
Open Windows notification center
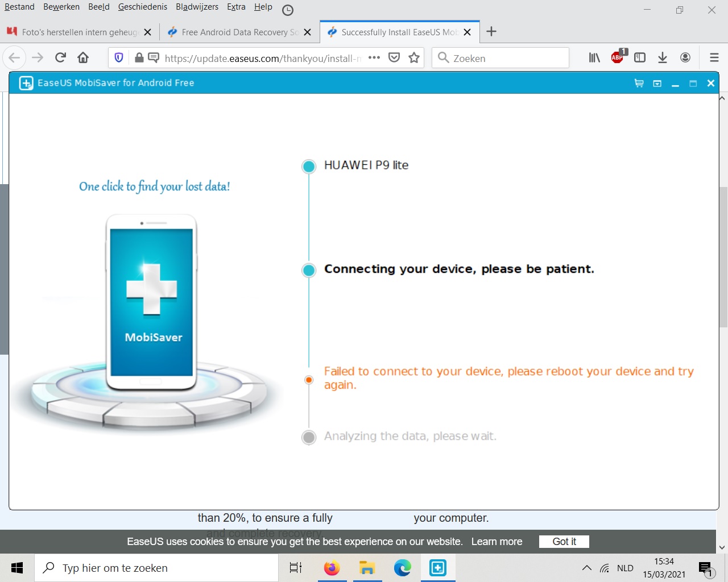(x=706, y=568)
